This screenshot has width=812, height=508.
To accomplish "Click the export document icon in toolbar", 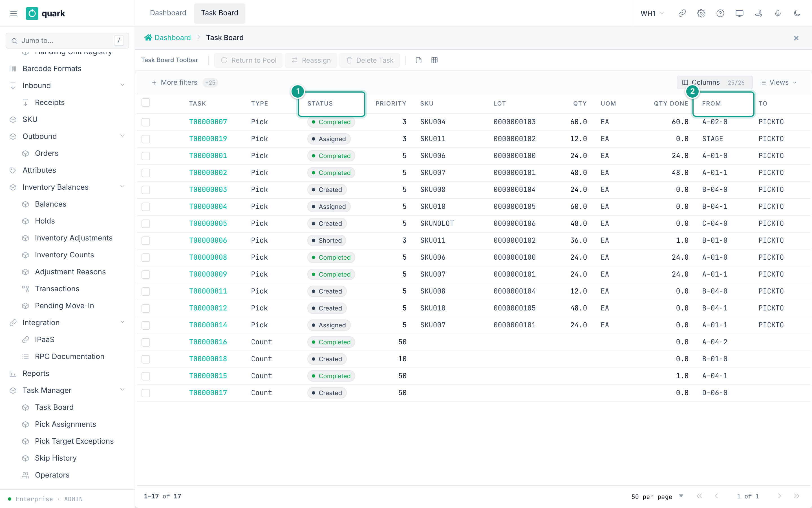I will click(x=418, y=60).
